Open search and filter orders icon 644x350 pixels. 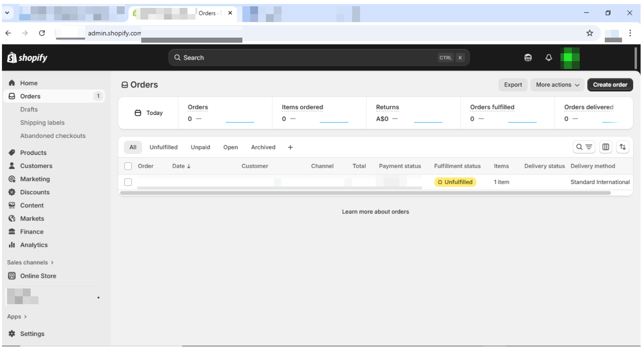coord(584,147)
